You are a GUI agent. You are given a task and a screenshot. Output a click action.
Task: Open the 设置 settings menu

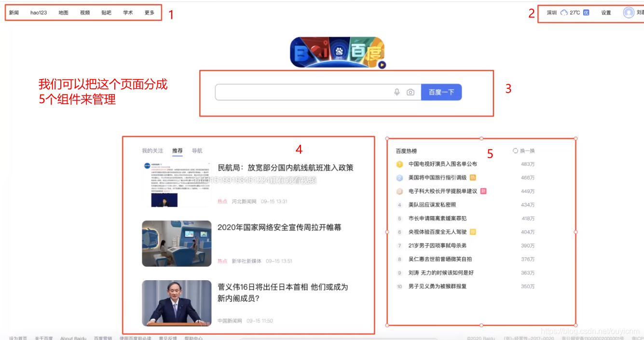606,13
